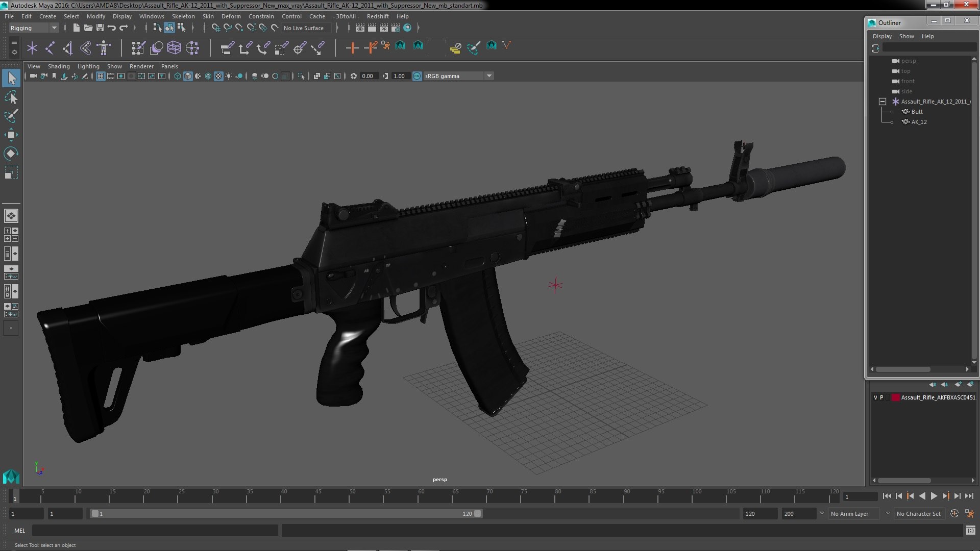Play animation forwards button
Viewport: 980px width, 551px height.
click(x=934, y=496)
